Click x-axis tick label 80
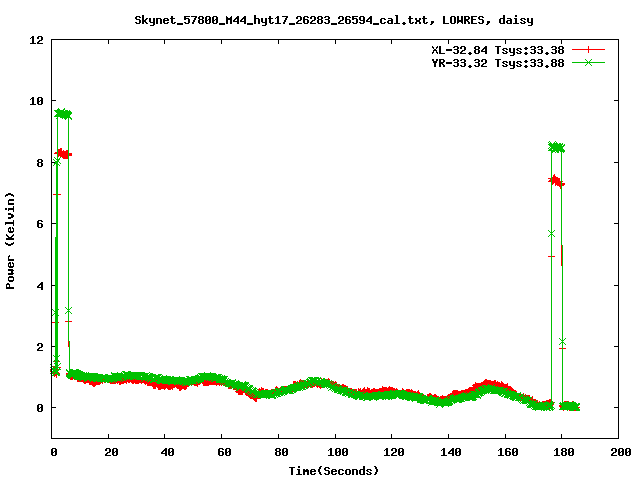 tap(281, 452)
